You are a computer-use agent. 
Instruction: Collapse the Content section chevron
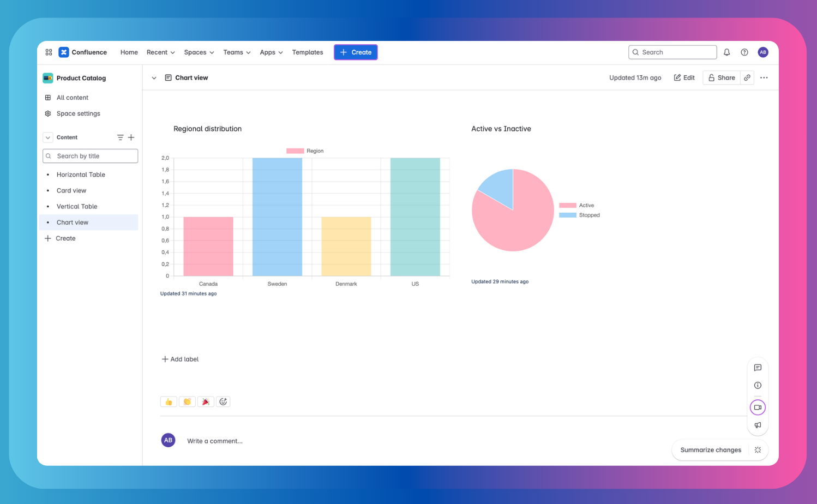click(x=47, y=137)
